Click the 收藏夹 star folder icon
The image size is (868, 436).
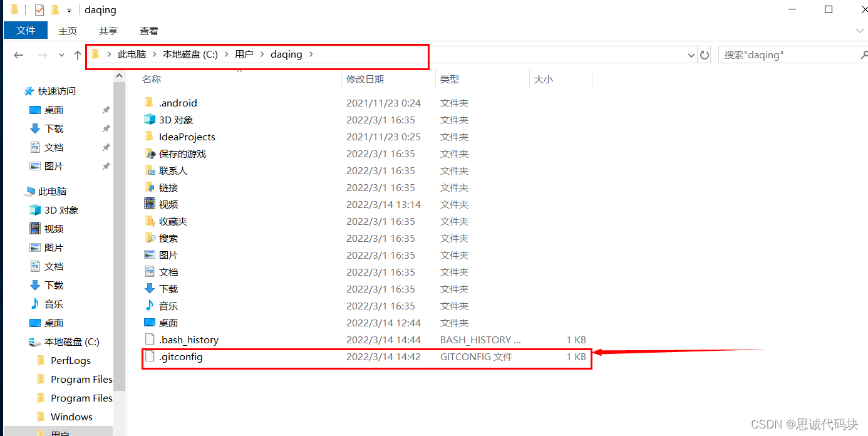tap(149, 221)
